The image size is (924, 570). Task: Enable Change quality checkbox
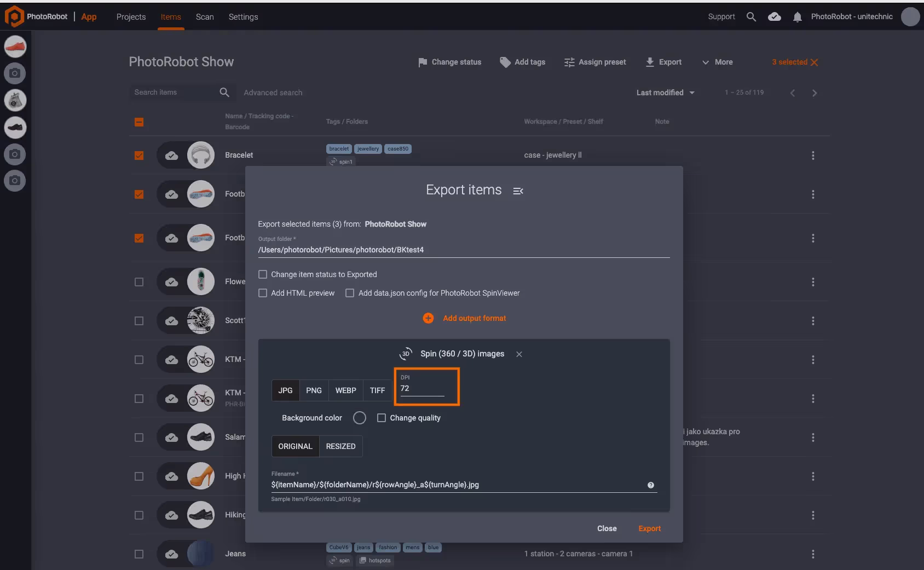tap(382, 418)
